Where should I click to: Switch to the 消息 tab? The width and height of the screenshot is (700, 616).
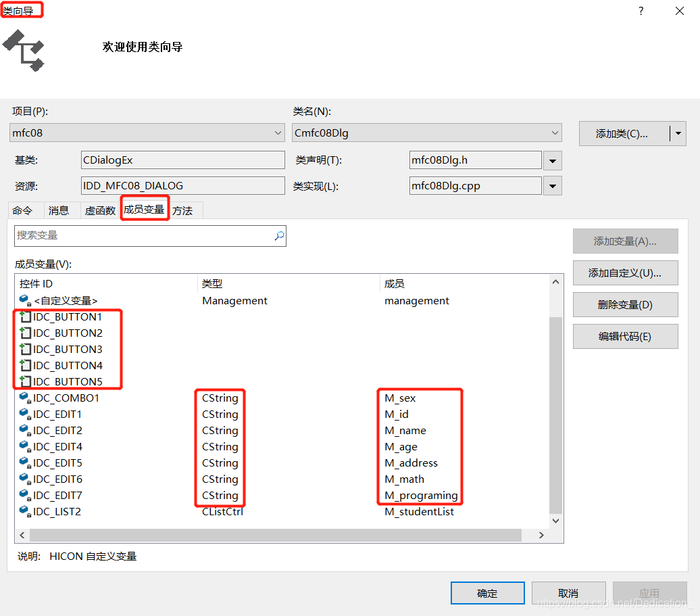tap(59, 210)
